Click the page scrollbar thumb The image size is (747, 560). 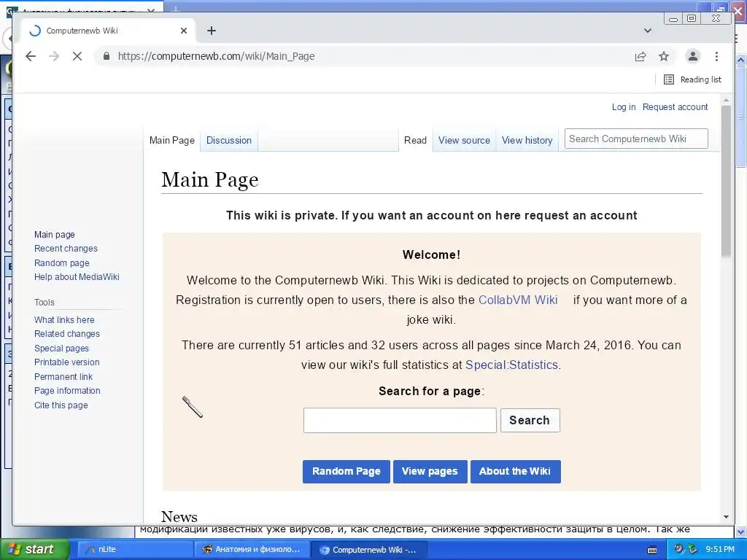click(726, 181)
